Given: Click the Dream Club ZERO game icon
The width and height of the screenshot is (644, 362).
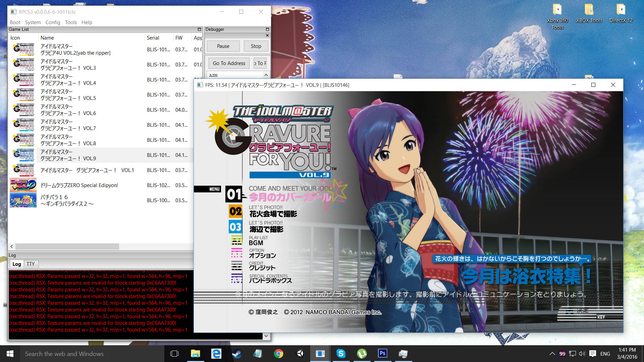Looking at the screenshot, I should pyautogui.click(x=23, y=185).
